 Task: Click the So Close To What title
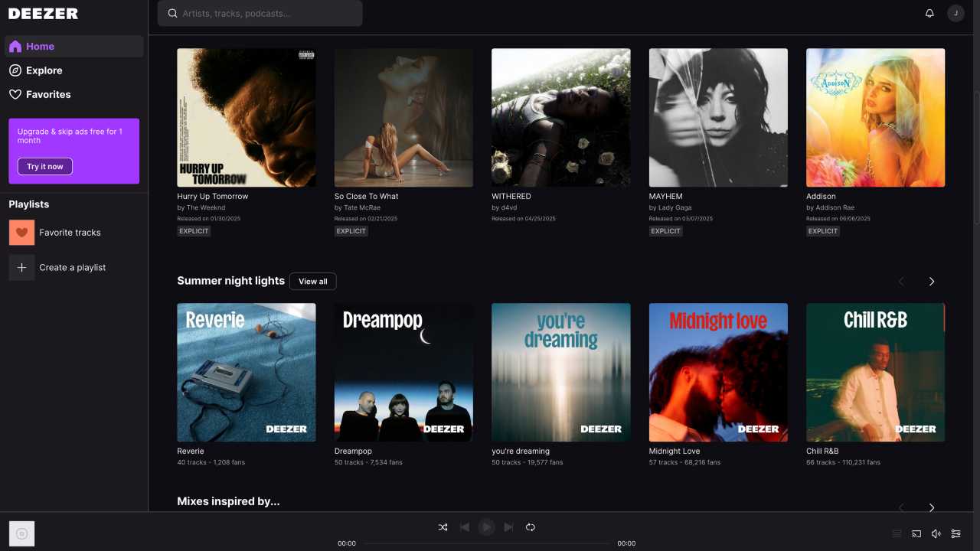click(x=367, y=196)
